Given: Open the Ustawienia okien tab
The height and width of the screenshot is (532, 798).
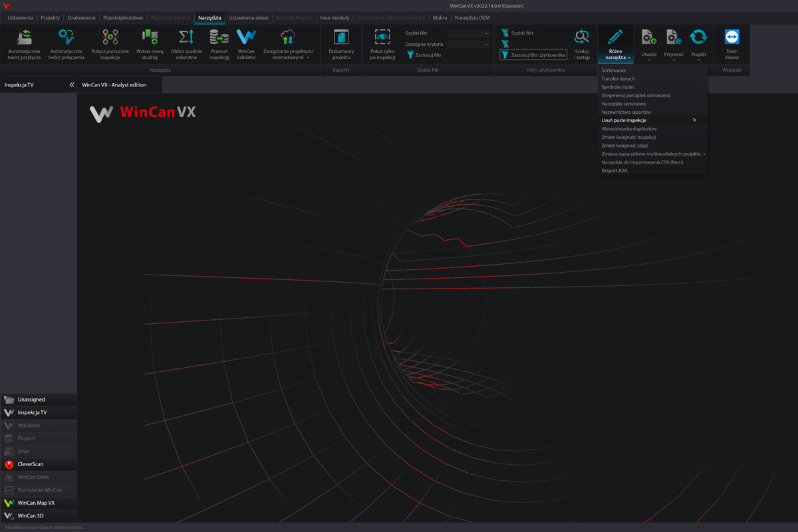Looking at the screenshot, I should [x=248, y=18].
